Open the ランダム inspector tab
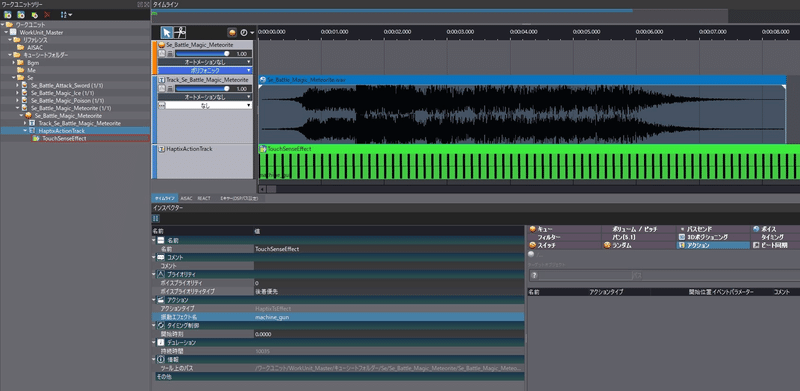This screenshot has width=800, height=391. [640, 245]
